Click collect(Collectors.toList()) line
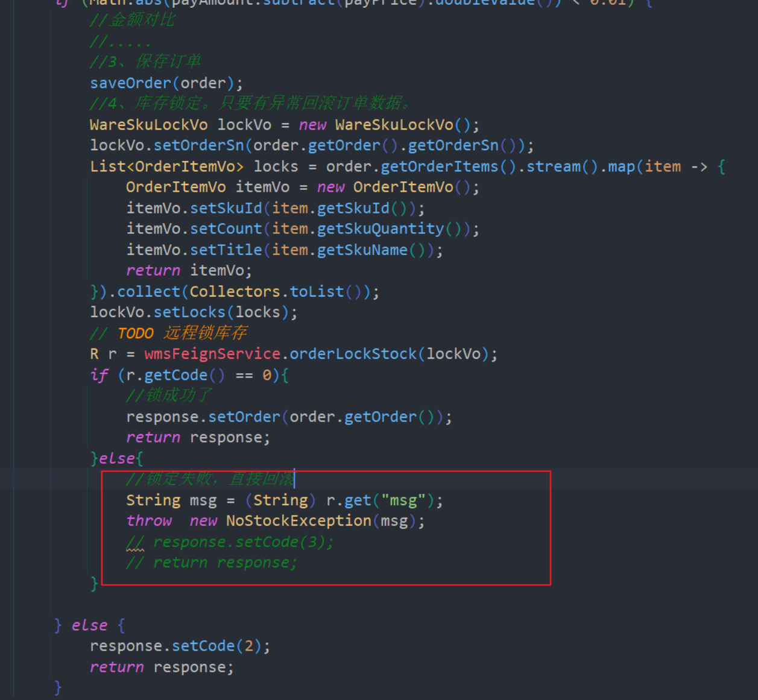Image resolution: width=758 pixels, height=700 pixels. pyautogui.click(x=235, y=291)
